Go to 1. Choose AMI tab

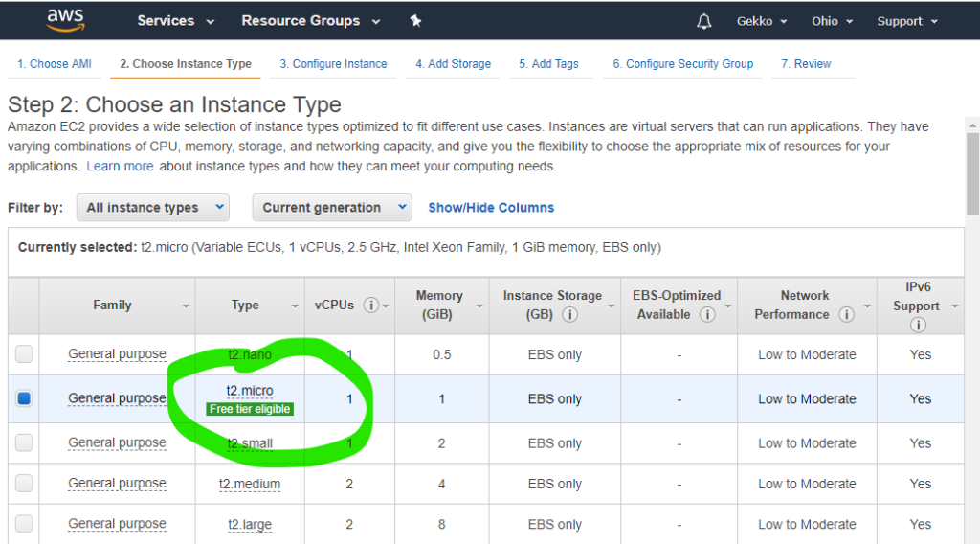point(55,64)
